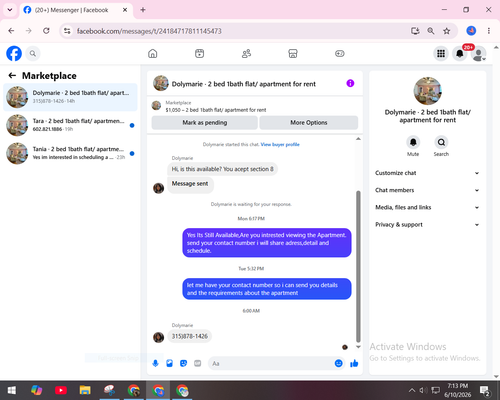Click the message input field Aa
This screenshot has height=400, width=500.
tap(272, 363)
